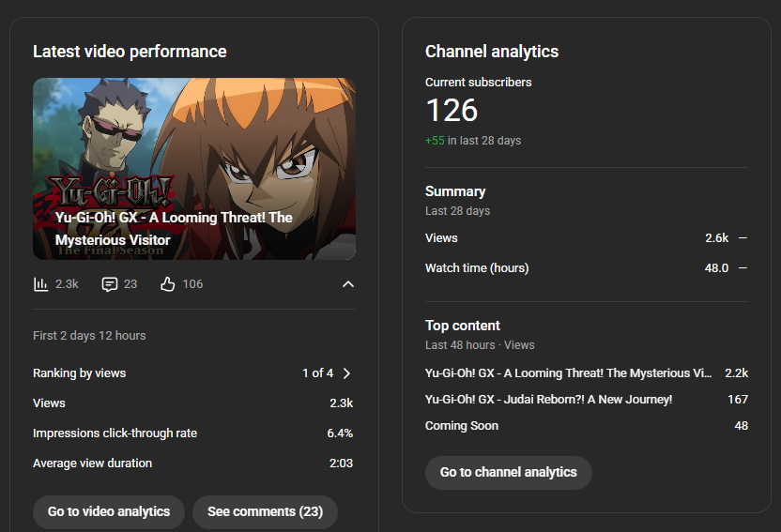Open Ranking by views chevron arrow
The height and width of the screenshot is (532, 781).
pos(347,373)
